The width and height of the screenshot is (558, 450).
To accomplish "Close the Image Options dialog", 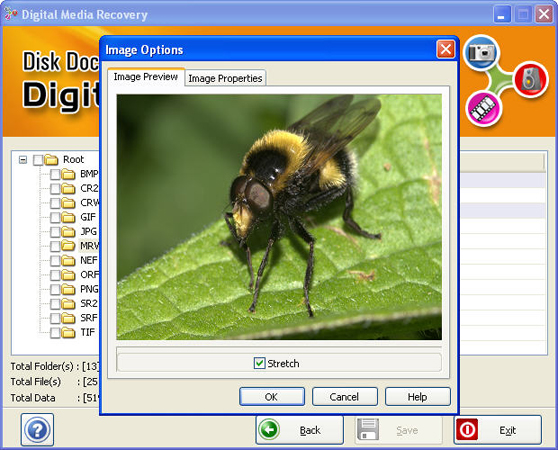I will (446, 49).
